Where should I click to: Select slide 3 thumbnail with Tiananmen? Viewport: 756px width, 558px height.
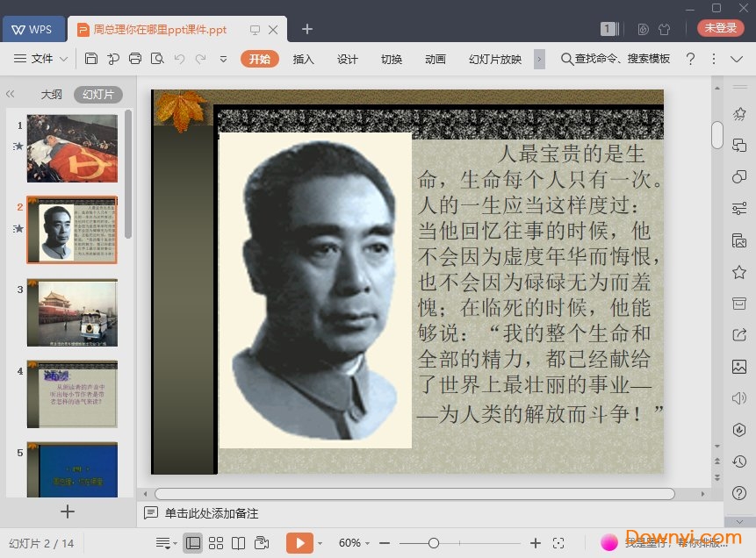click(72, 312)
